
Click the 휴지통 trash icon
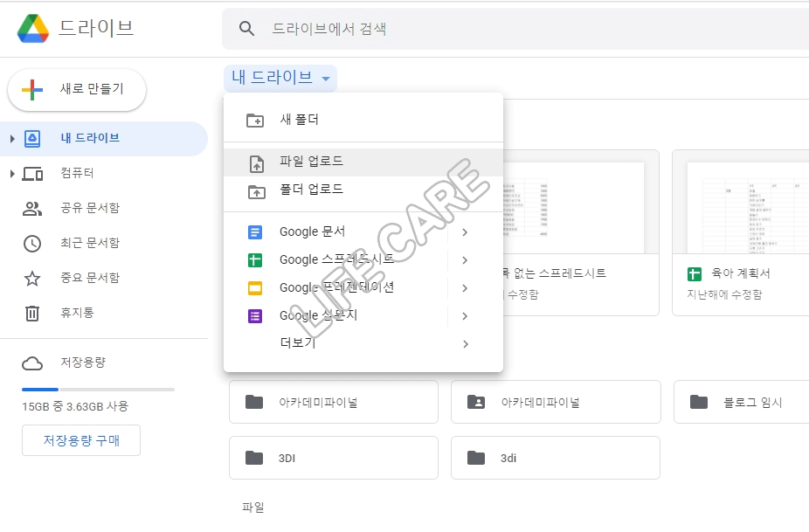coord(32,314)
